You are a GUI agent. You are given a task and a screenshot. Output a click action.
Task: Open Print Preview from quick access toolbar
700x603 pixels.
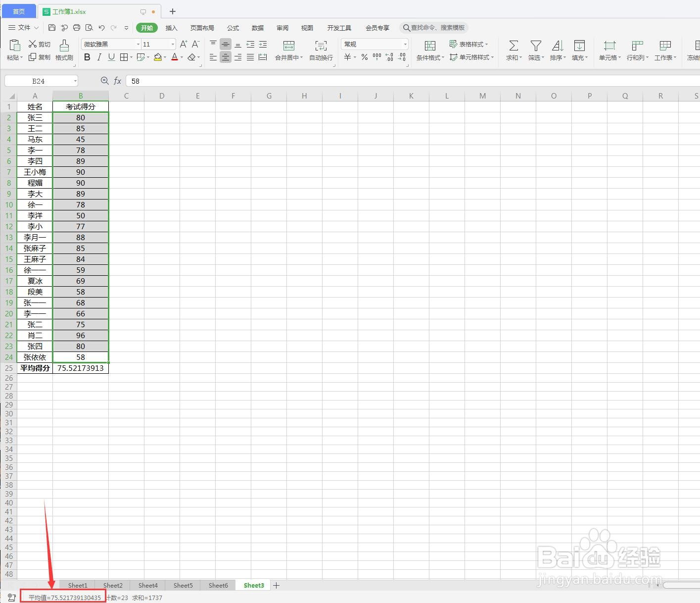tap(89, 28)
